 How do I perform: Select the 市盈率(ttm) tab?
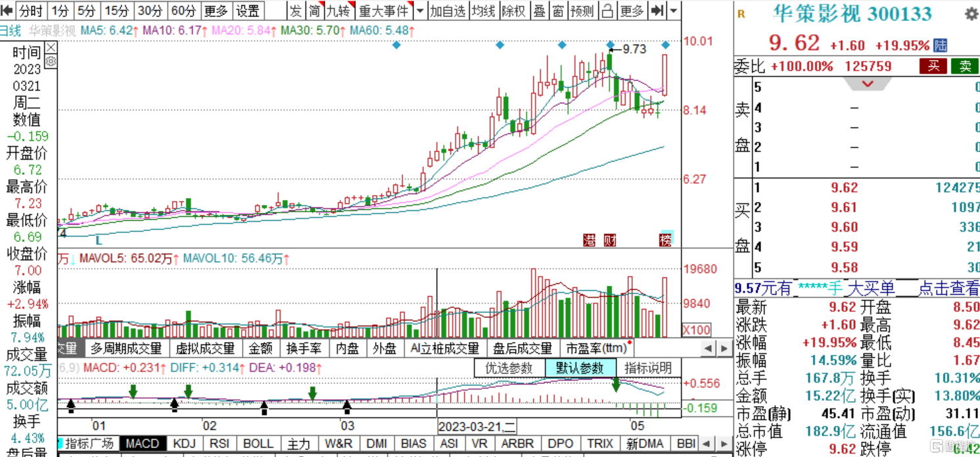(x=597, y=348)
